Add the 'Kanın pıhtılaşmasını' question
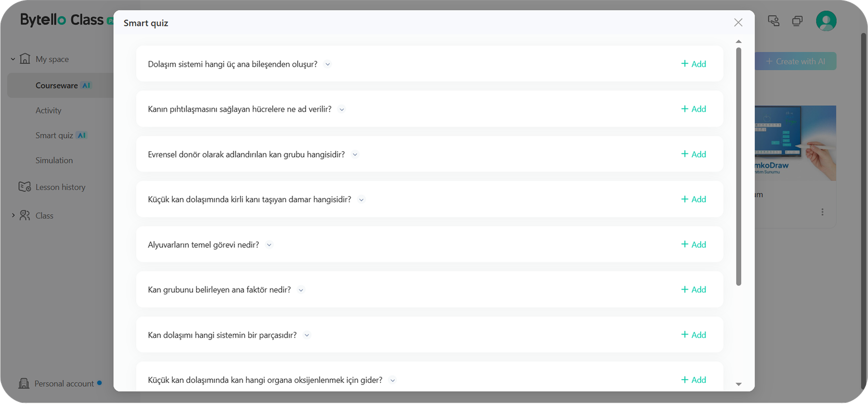 click(x=693, y=109)
